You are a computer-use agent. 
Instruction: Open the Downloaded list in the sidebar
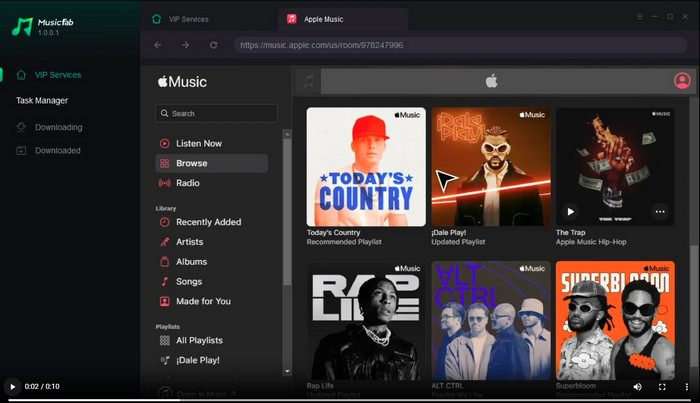(57, 150)
